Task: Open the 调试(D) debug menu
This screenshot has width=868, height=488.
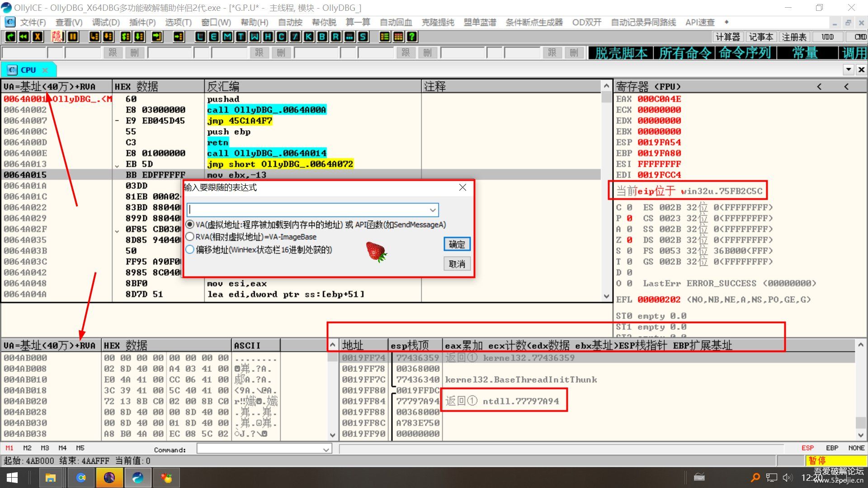Action: 106,22
